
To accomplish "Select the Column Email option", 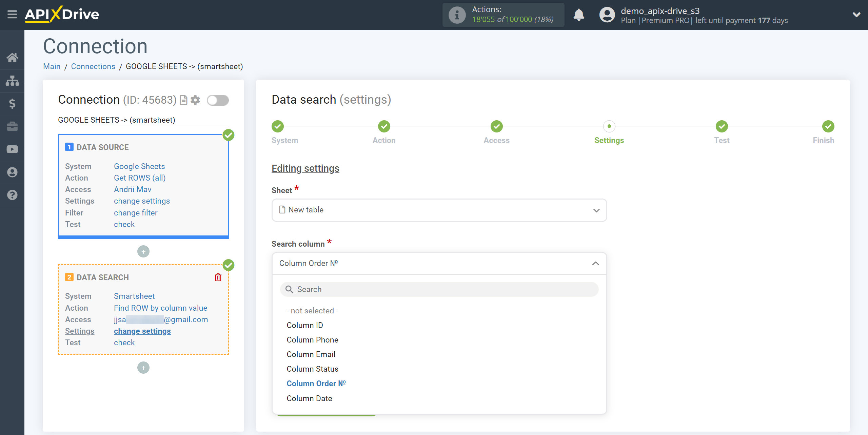I will point(311,354).
